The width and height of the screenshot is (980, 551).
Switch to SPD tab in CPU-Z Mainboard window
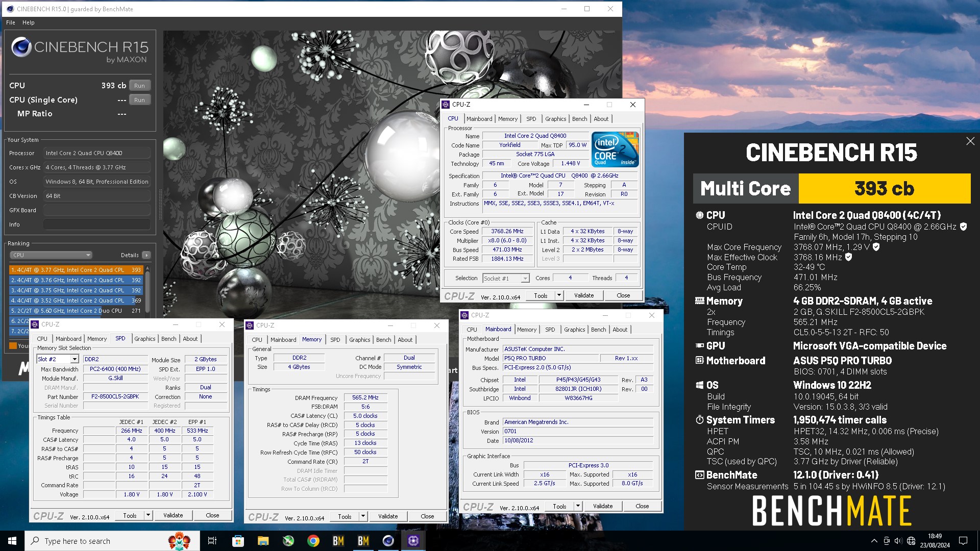[x=550, y=330]
